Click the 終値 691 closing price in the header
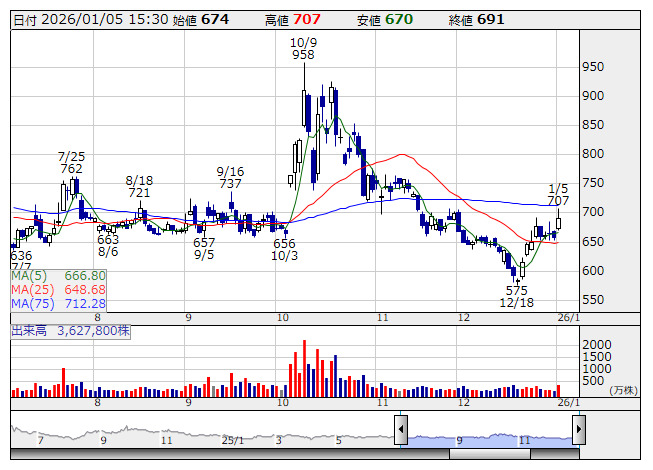The image size is (653, 470). coord(491,20)
